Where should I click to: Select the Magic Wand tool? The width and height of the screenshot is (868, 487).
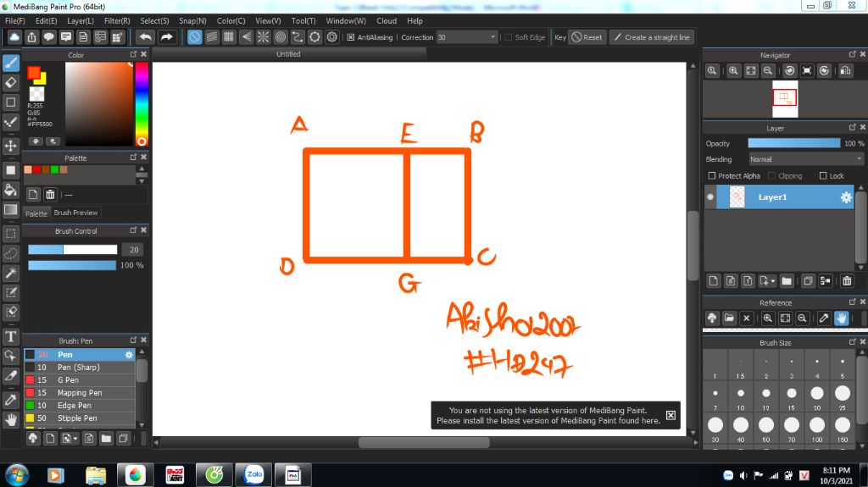(10, 272)
